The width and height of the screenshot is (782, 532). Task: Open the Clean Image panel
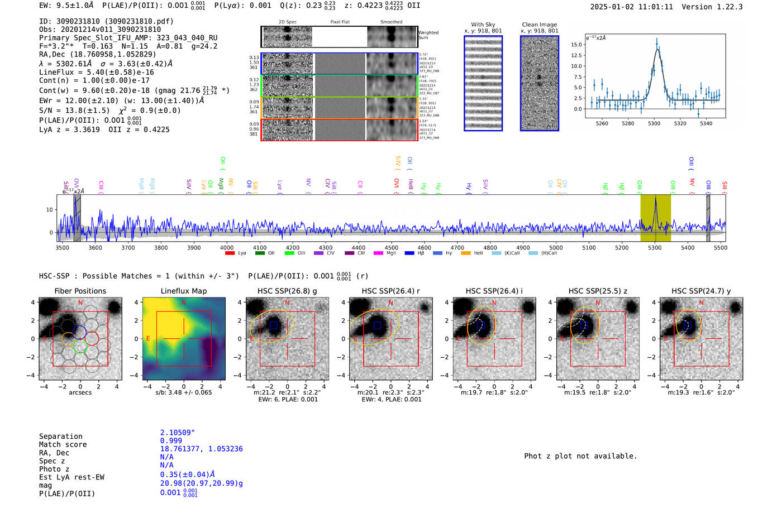point(540,83)
